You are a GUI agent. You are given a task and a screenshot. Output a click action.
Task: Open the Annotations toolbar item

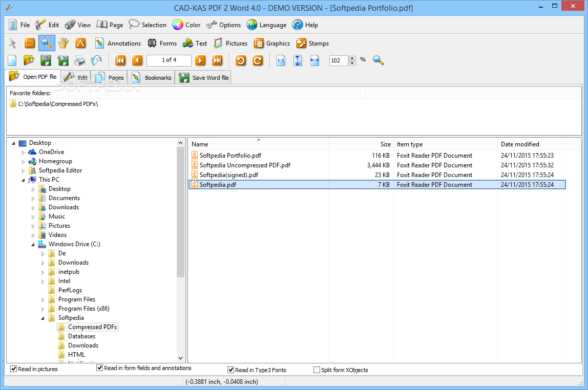point(118,44)
